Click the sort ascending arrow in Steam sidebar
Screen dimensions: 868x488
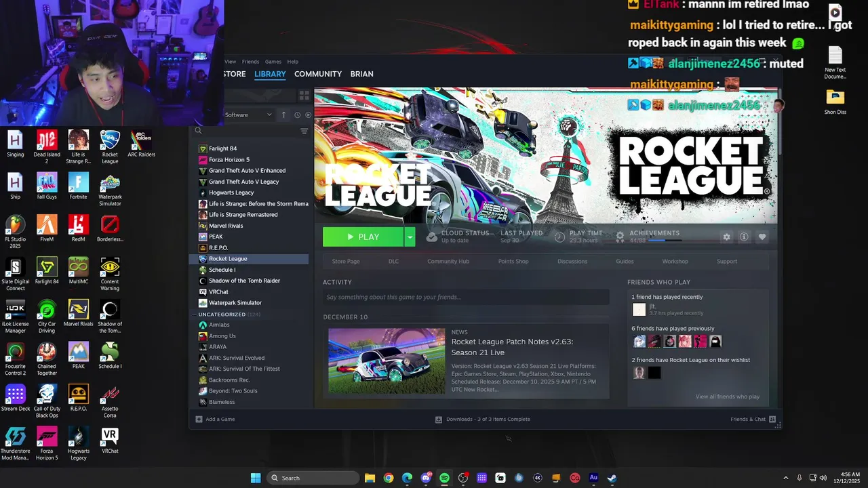[x=283, y=115]
